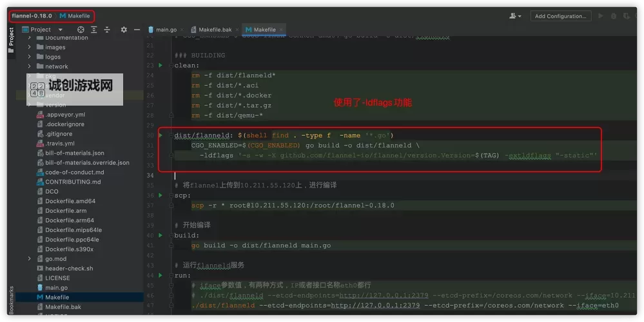Run the build target from the gutter arrow

[x=161, y=236]
